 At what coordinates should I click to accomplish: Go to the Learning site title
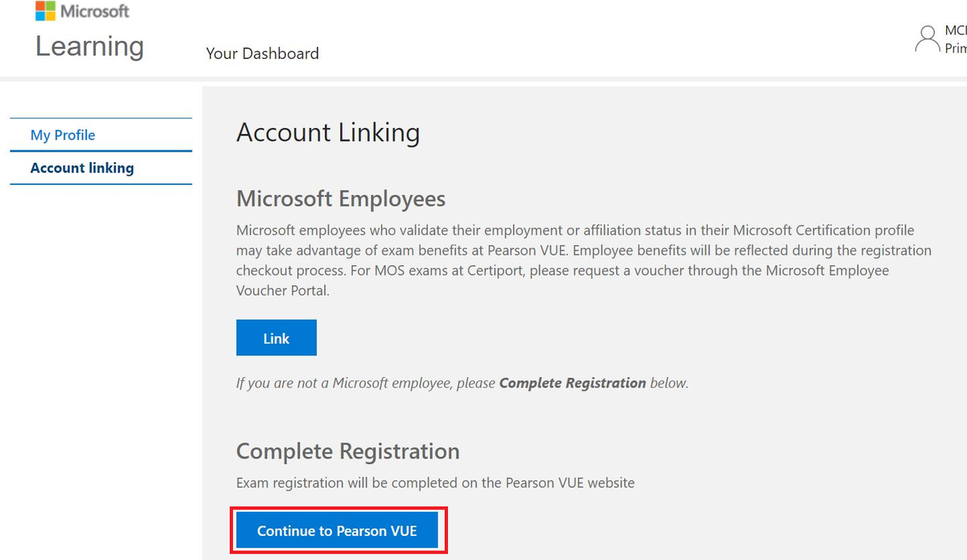coord(89,46)
